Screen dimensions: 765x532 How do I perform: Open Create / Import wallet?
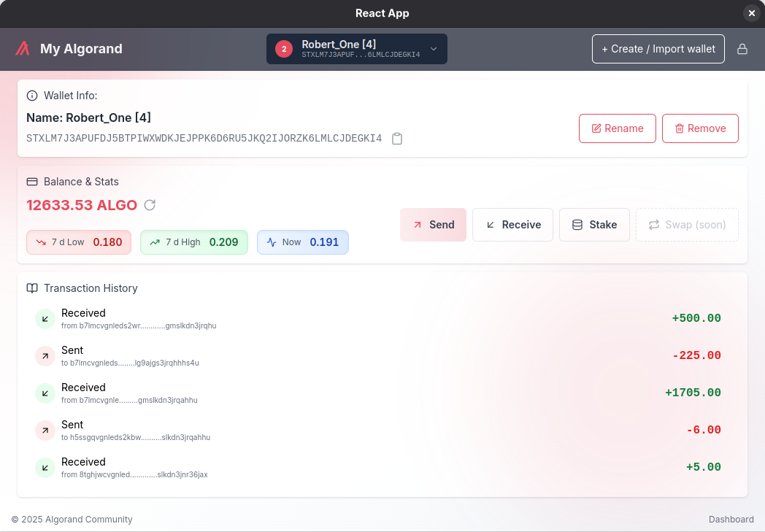658,49
